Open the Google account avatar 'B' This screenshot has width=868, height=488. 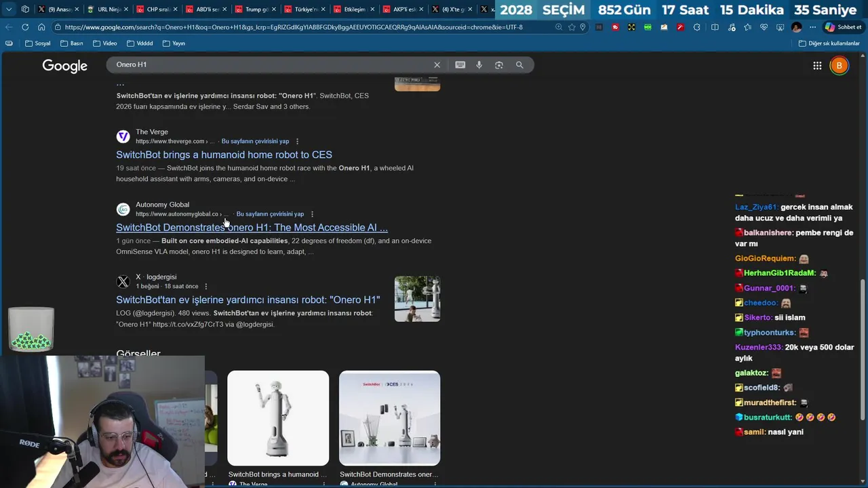pos(840,66)
